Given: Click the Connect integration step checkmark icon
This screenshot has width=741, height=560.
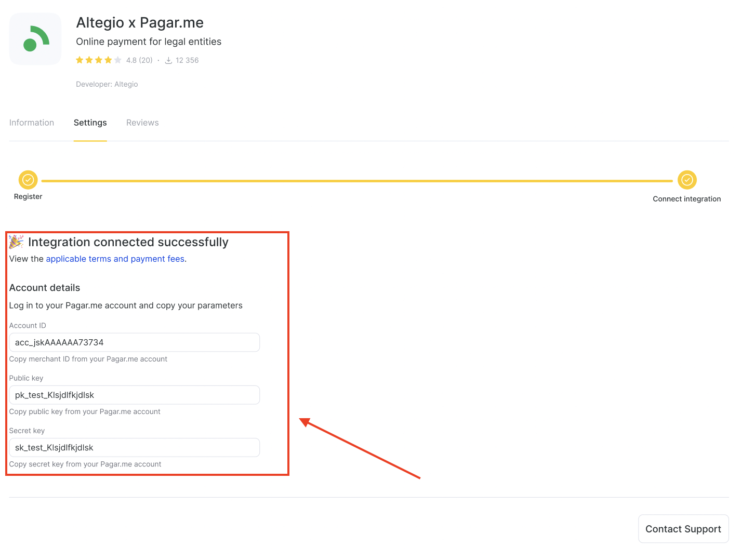Looking at the screenshot, I should pos(687,180).
